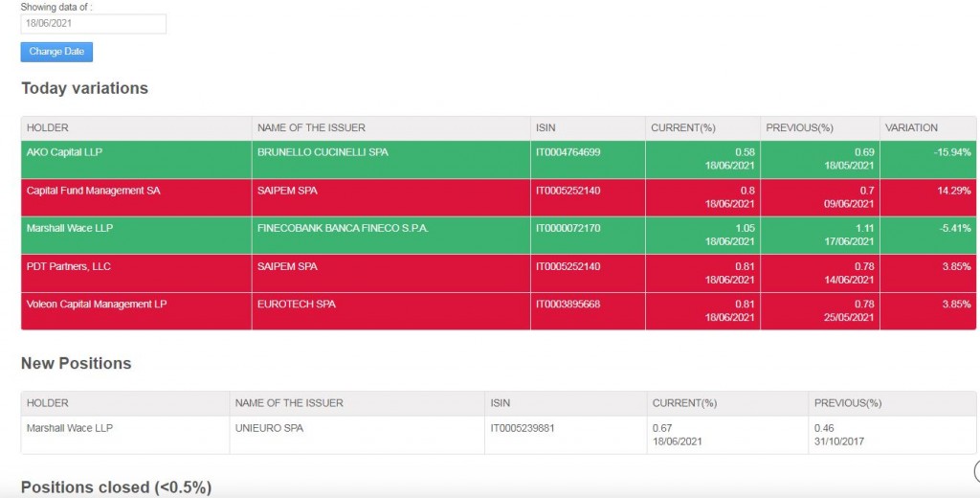
Task: Select Capital Fund Management SA holder
Action: (93, 191)
